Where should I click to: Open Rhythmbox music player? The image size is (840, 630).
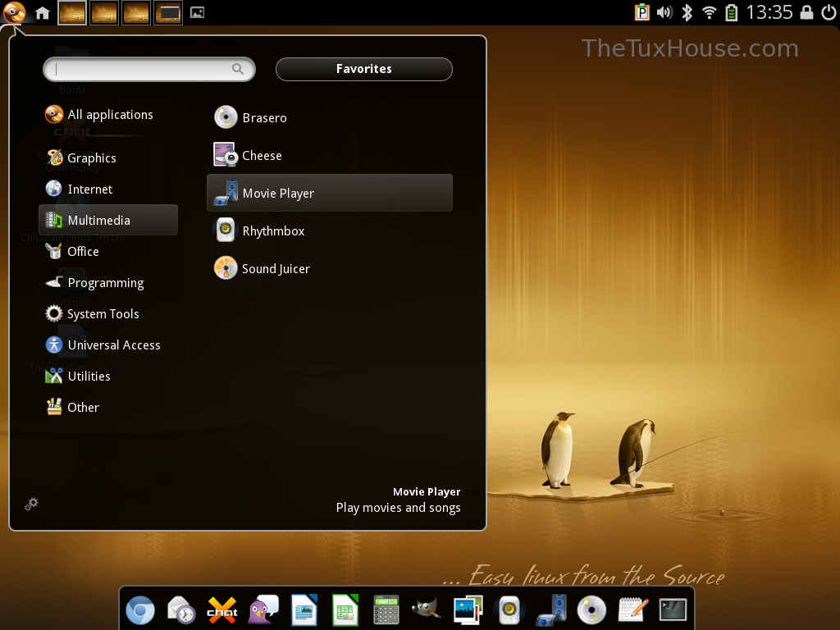pos(273,231)
